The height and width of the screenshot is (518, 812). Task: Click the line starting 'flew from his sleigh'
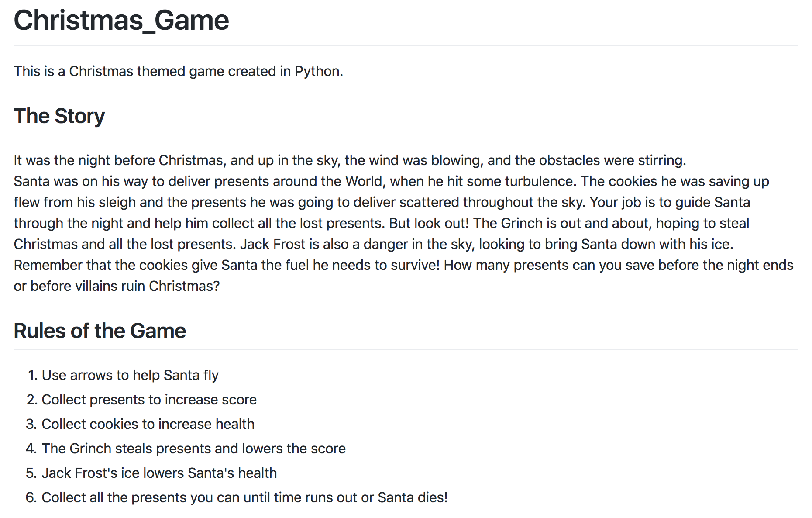tap(382, 202)
